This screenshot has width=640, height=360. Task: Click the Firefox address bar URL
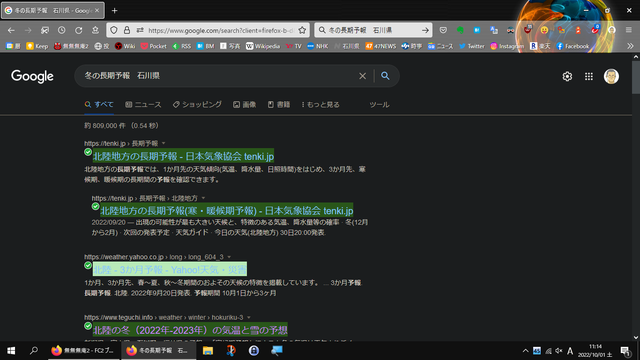(220, 30)
